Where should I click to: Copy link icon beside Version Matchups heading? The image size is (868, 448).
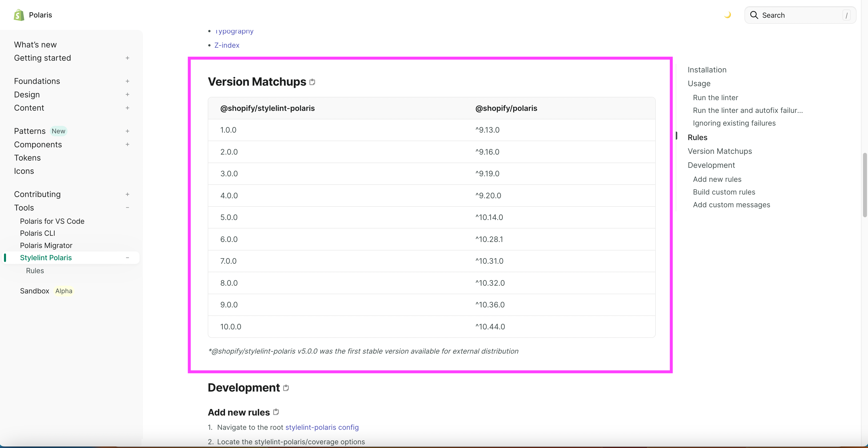click(x=312, y=82)
